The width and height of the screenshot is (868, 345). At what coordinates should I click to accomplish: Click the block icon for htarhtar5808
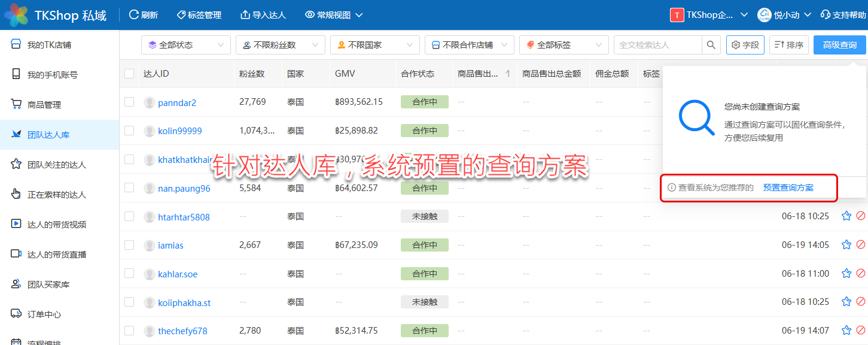tap(861, 216)
